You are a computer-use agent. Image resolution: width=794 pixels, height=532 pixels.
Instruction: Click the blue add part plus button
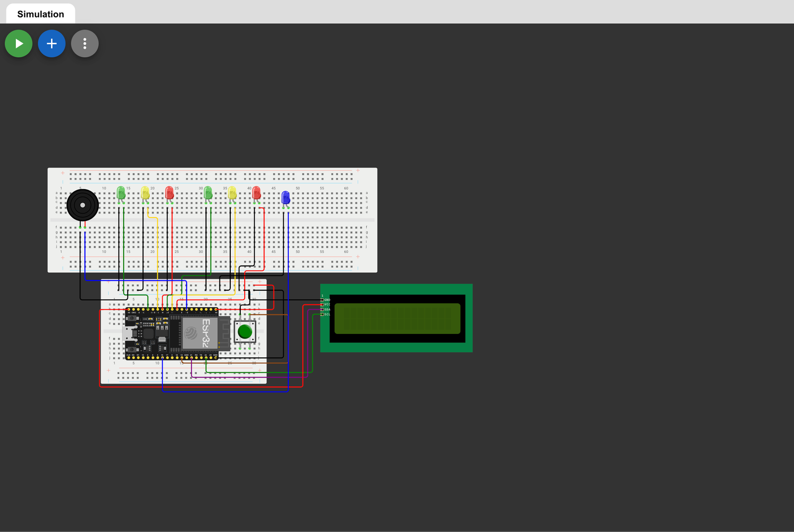(52, 44)
